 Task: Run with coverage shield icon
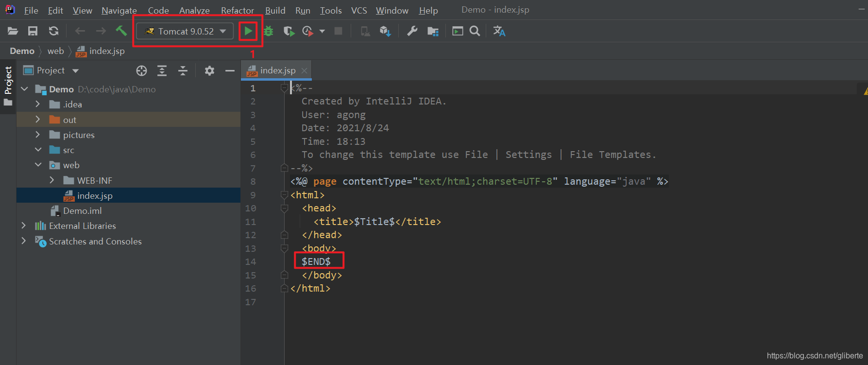[289, 31]
